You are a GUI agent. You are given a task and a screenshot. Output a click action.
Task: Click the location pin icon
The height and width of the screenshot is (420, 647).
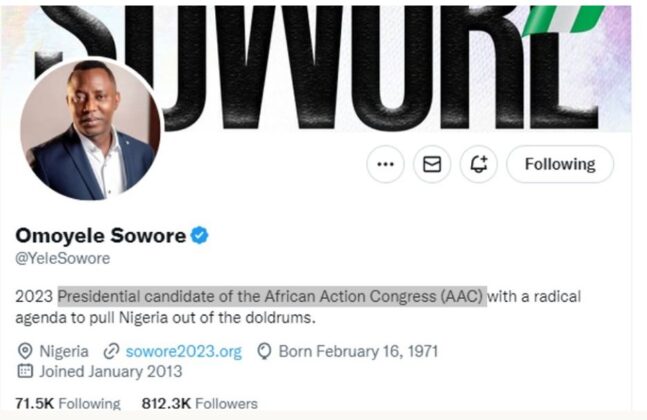click(x=25, y=352)
